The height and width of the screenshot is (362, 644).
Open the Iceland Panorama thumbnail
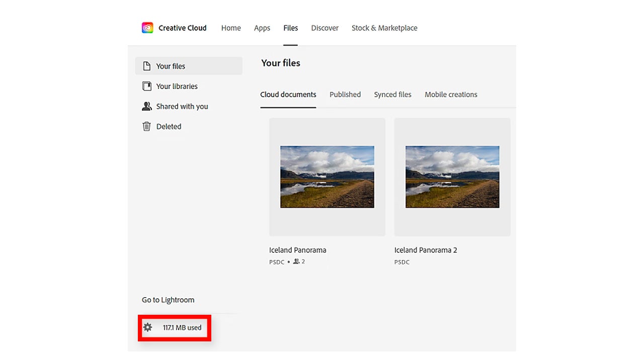click(327, 177)
